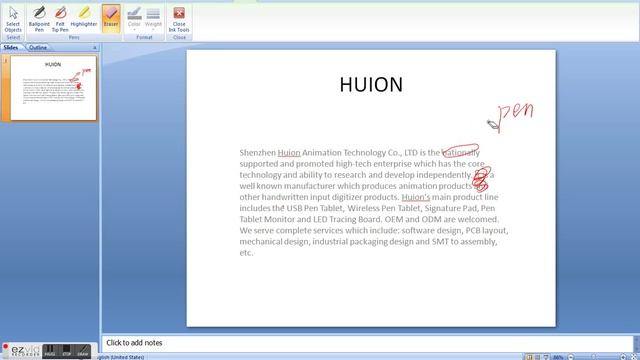Select the Felt Tip Pen tool
Image resolution: width=640 pixels, height=360 pixels.
(60, 20)
